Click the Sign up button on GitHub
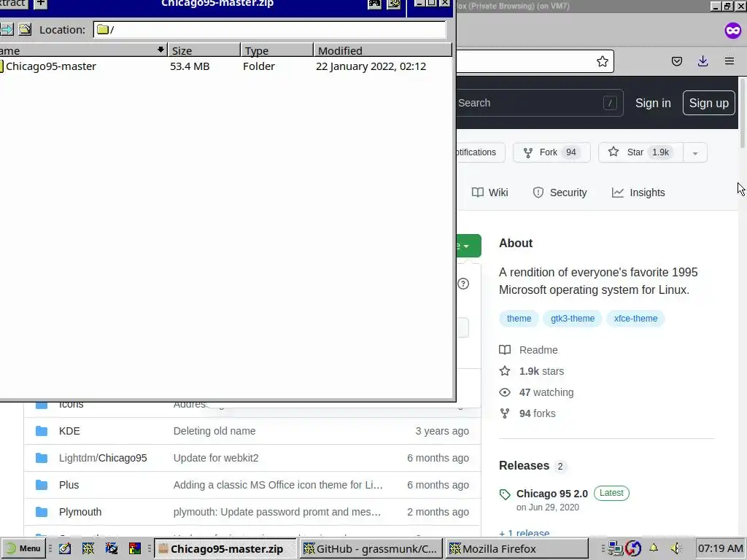 click(708, 103)
